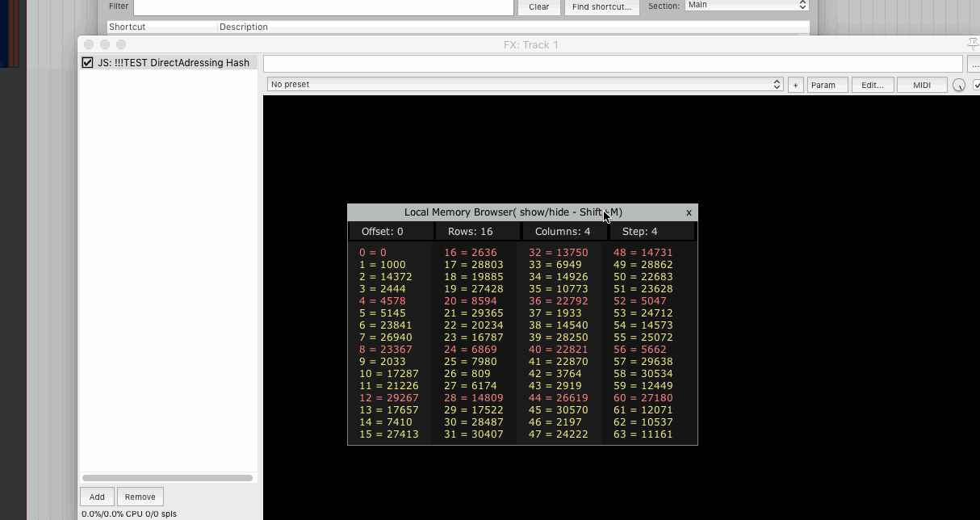Click the Edit... button
This screenshot has height=520, width=980.
pyautogui.click(x=872, y=85)
